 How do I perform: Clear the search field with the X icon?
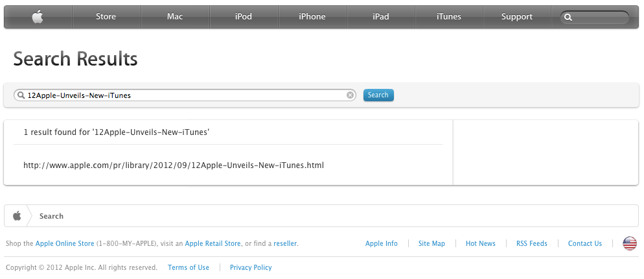pos(351,95)
